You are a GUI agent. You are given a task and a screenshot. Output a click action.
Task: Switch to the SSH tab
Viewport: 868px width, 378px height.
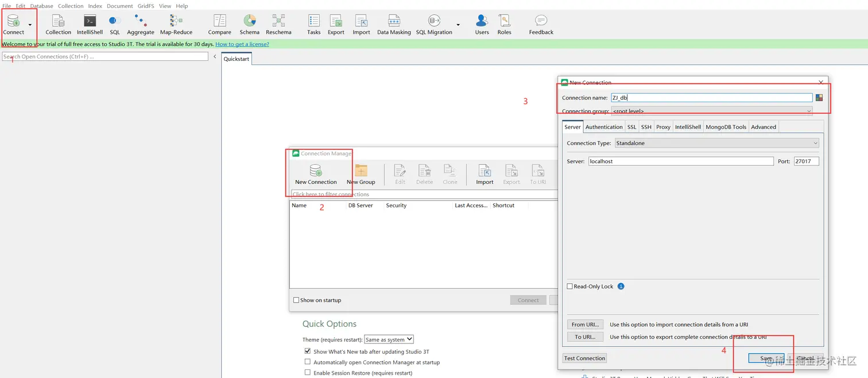(646, 127)
